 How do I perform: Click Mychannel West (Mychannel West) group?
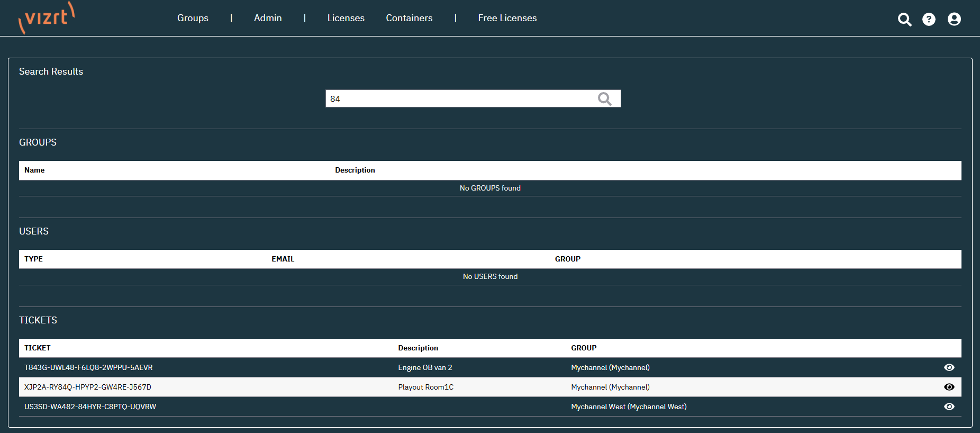(x=629, y=407)
